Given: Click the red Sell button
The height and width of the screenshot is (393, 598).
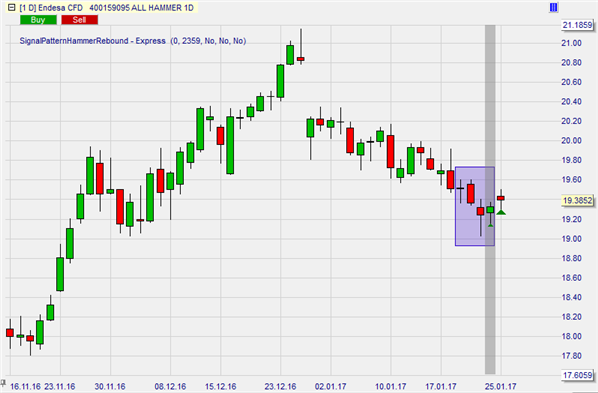Looking at the screenshot, I should coord(79,20).
